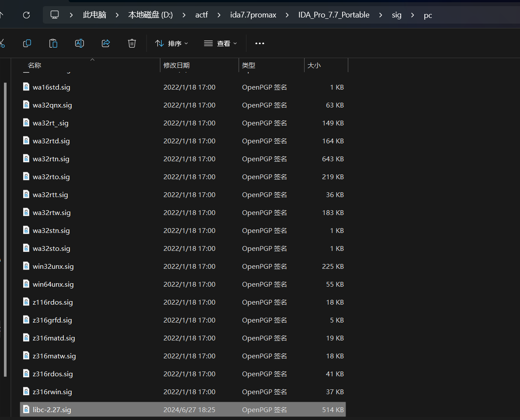Select the win64unx.sig file
This screenshot has width=520, height=420.
point(53,284)
